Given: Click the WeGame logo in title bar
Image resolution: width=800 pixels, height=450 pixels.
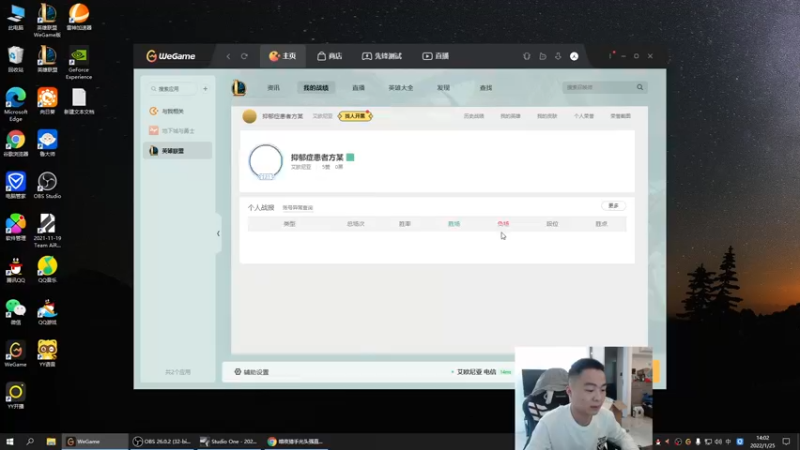Looking at the screenshot, I should pos(170,56).
